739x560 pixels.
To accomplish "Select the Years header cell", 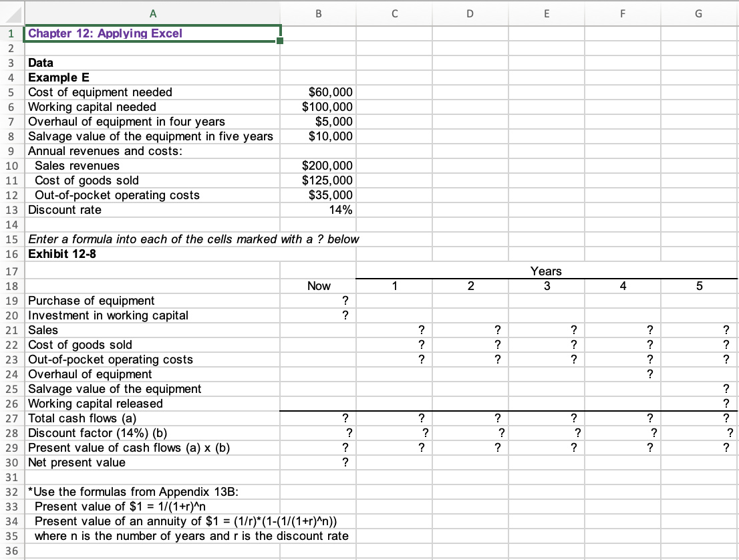I will pyautogui.click(x=547, y=271).
